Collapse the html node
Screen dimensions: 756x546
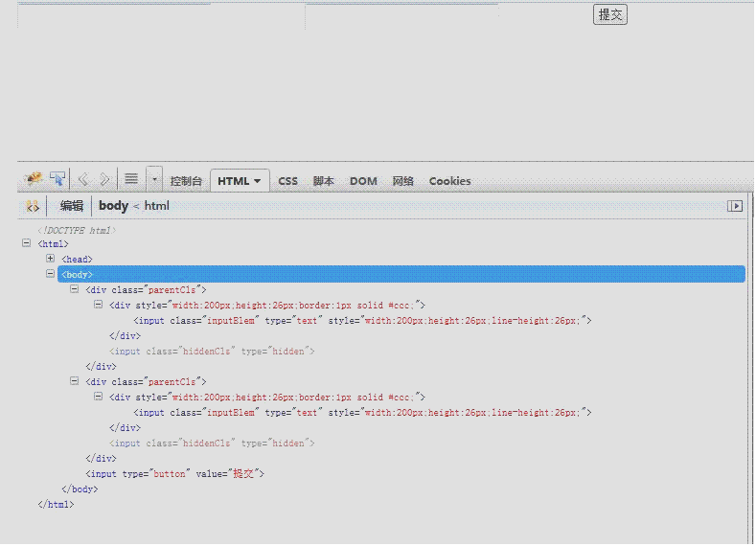[x=27, y=243]
